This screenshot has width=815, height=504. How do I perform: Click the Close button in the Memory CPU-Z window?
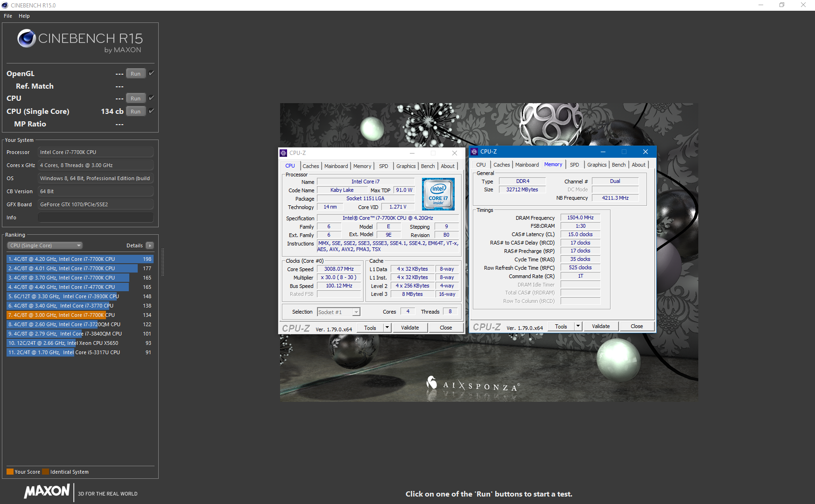point(637,326)
